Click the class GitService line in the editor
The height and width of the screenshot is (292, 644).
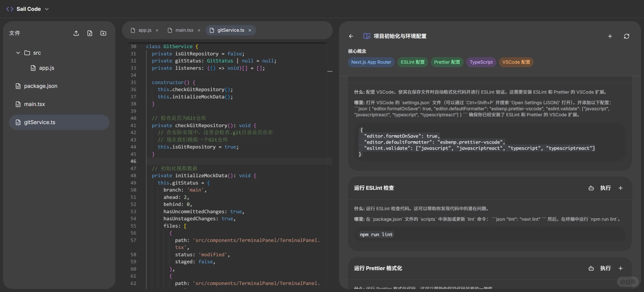pyautogui.click(x=172, y=47)
